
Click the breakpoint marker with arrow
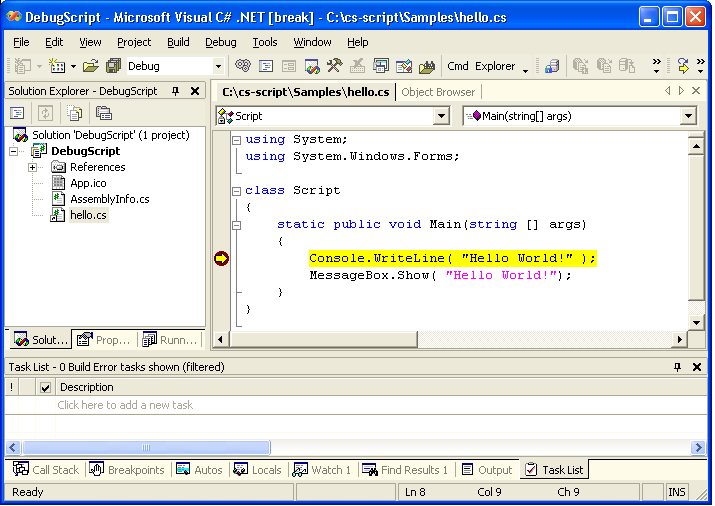pyautogui.click(x=222, y=258)
